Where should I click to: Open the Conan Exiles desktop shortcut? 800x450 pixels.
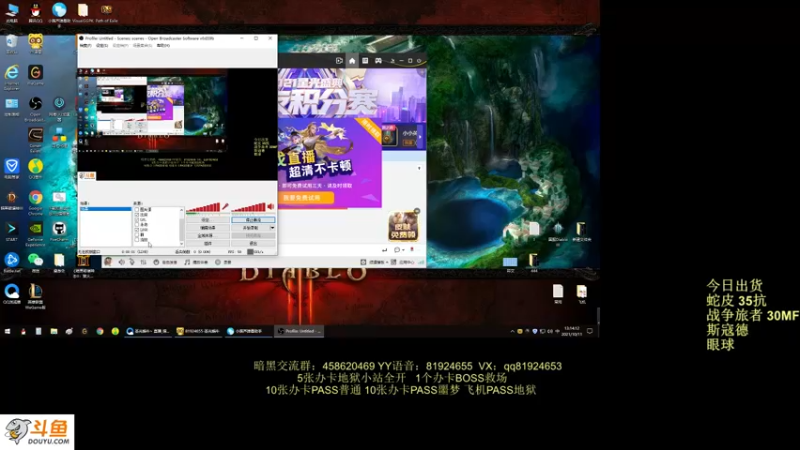35,138
